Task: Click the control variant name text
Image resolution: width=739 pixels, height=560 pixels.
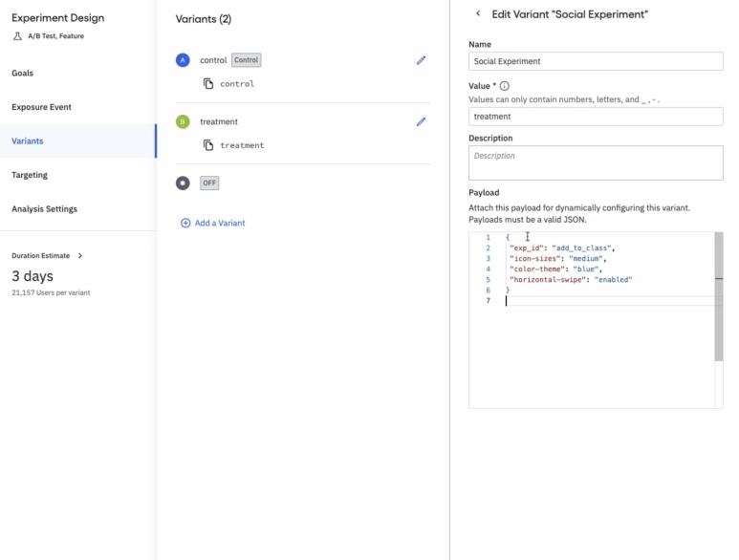Action: coord(213,60)
